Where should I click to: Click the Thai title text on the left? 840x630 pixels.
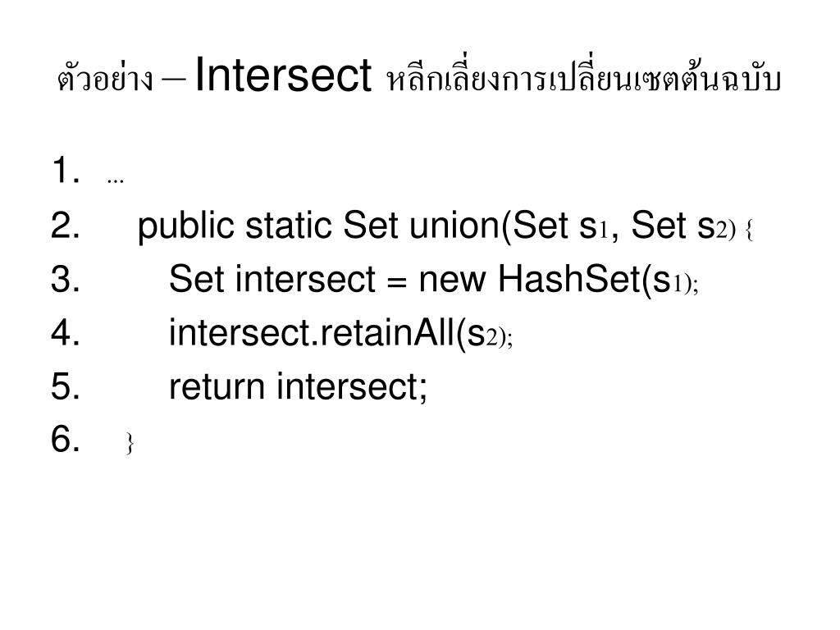[x=106, y=78]
